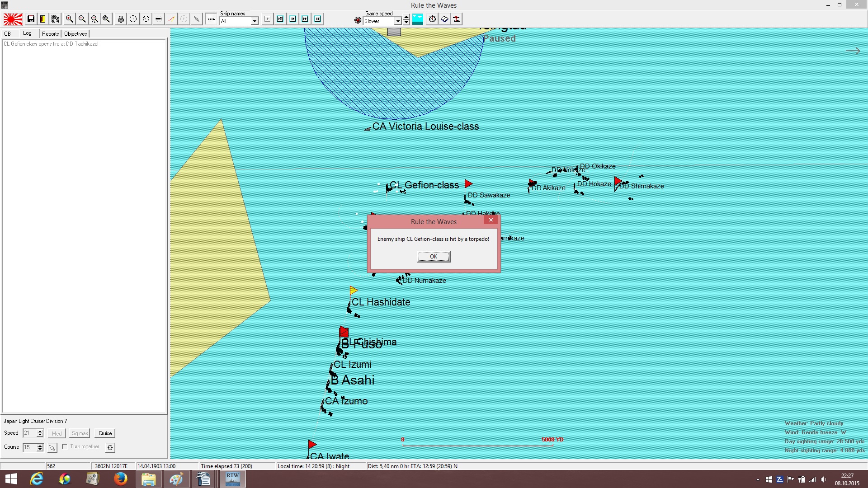868x488 pixels.
Task: Zoom out of the map
Action: click(x=82, y=19)
